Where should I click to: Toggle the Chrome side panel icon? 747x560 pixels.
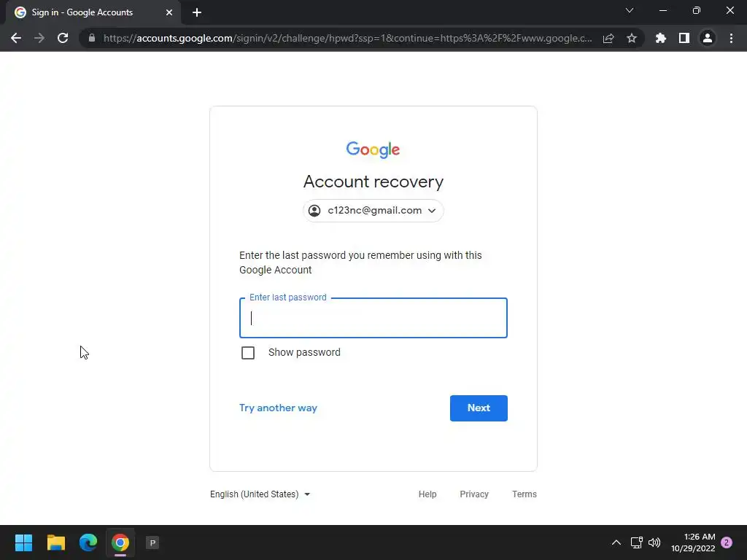click(x=684, y=38)
